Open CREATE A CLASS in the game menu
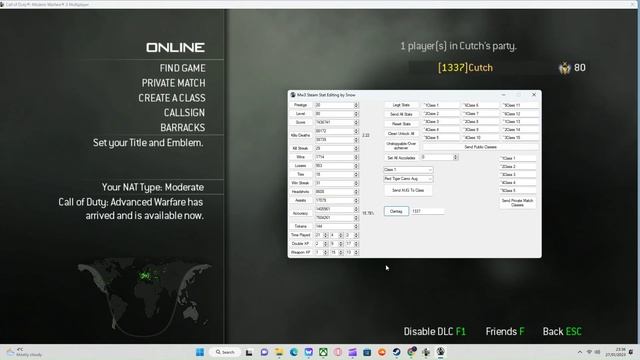640x360 pixels. point(172,98)
